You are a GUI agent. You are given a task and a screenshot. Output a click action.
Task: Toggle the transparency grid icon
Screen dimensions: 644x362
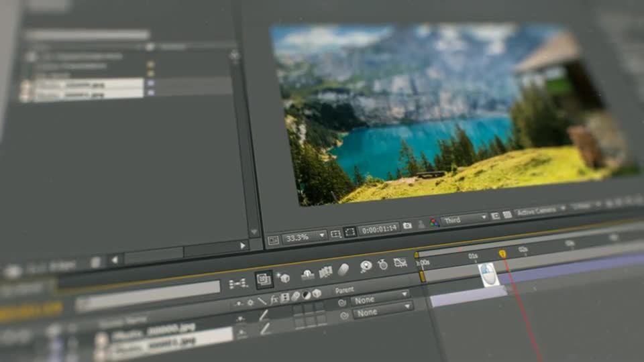coord(507,215)
